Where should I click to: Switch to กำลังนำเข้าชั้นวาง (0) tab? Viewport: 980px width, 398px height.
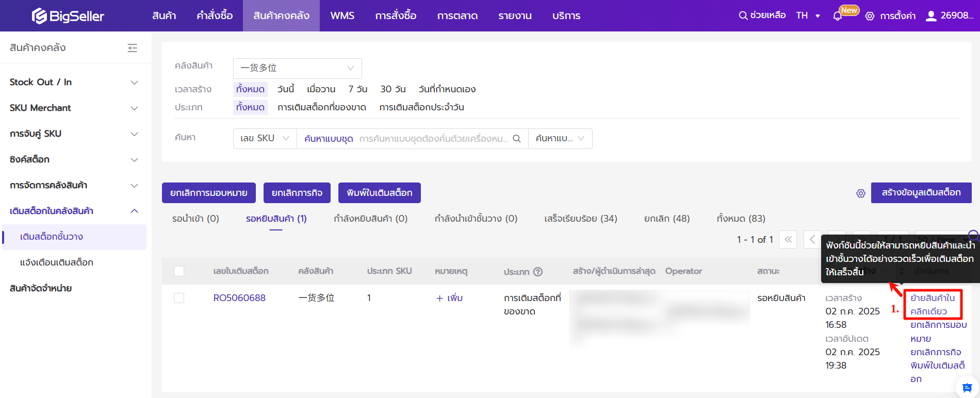[476, 219]
